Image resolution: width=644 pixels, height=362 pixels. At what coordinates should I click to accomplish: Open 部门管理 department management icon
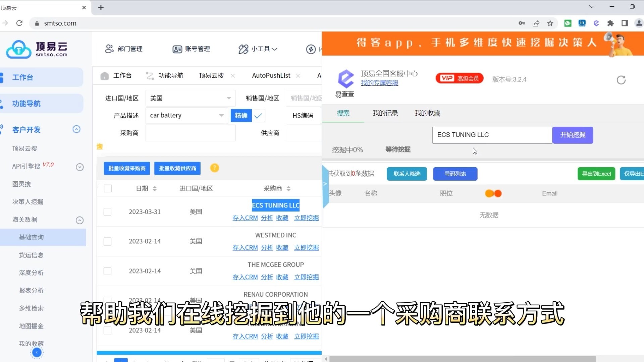click(x=109, y=49)
